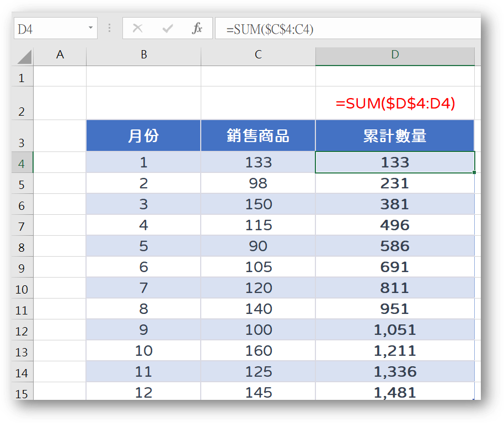Select column C header
Viewport: 504px width, 423px height.
tap(258, 55)
